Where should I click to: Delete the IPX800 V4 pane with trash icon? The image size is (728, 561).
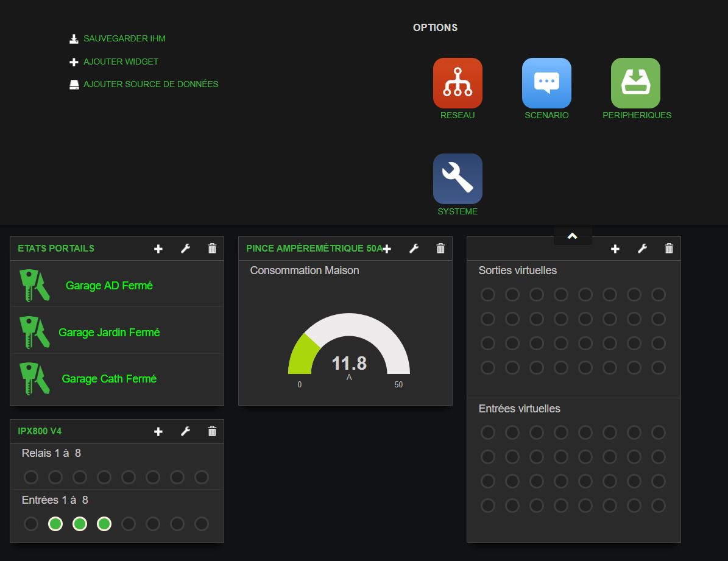pyautogui.click(x=212, y=431)
